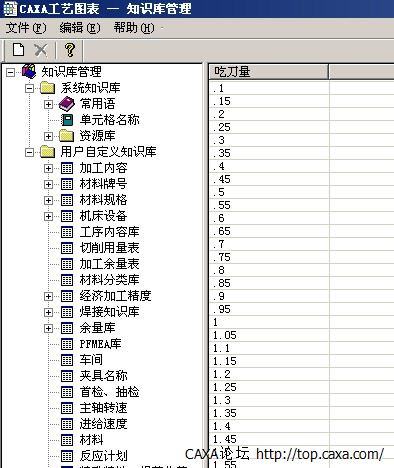Click the table icon beside 工序内容库
The width and height of the screenshot is (394, 468).
coord(67,232)
